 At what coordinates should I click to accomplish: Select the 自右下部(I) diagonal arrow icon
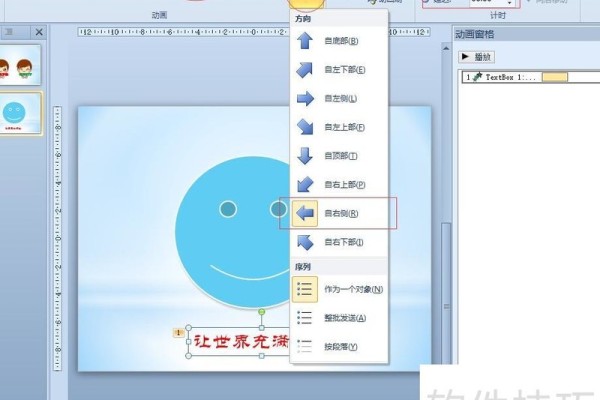coord(305,242)
